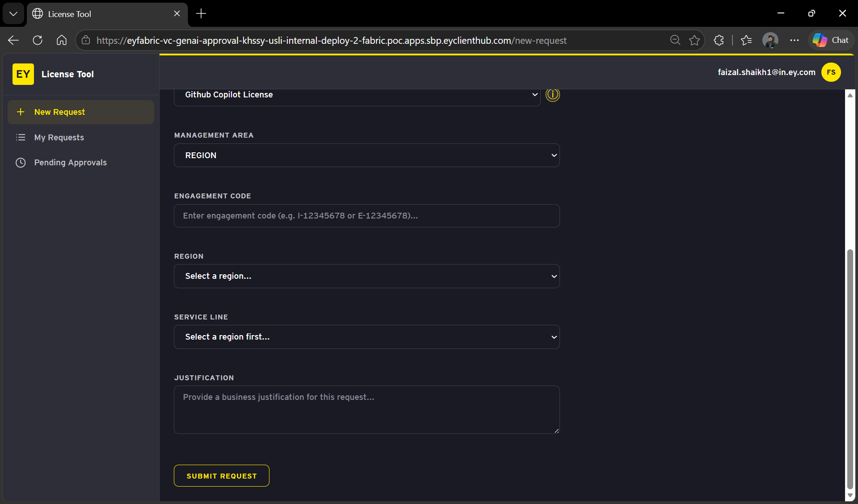Open browser settings and more menu
This screenshot has height=504, width=858.
[x=795, y=40]
